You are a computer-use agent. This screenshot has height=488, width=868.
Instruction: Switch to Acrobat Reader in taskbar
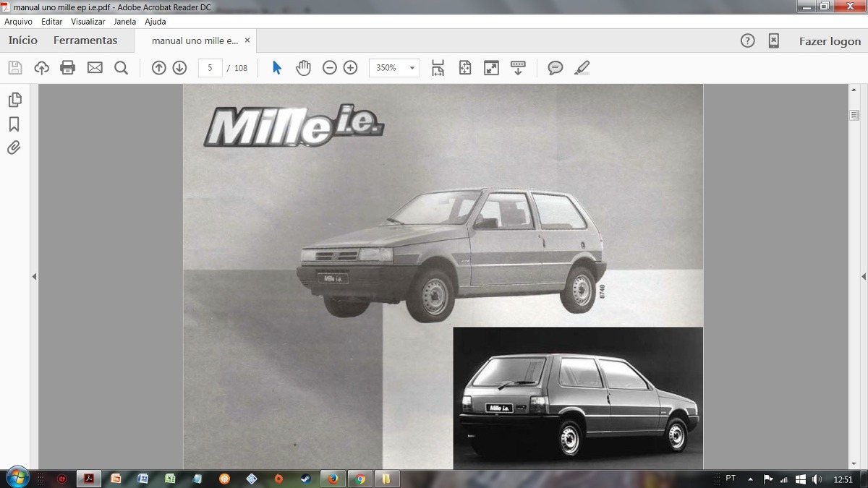[x=89, y=479]
